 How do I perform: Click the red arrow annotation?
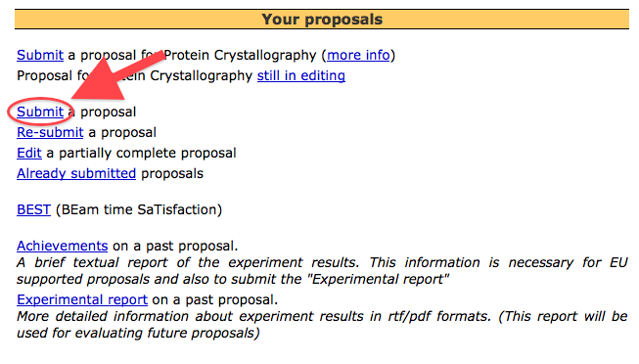point(118,75)
